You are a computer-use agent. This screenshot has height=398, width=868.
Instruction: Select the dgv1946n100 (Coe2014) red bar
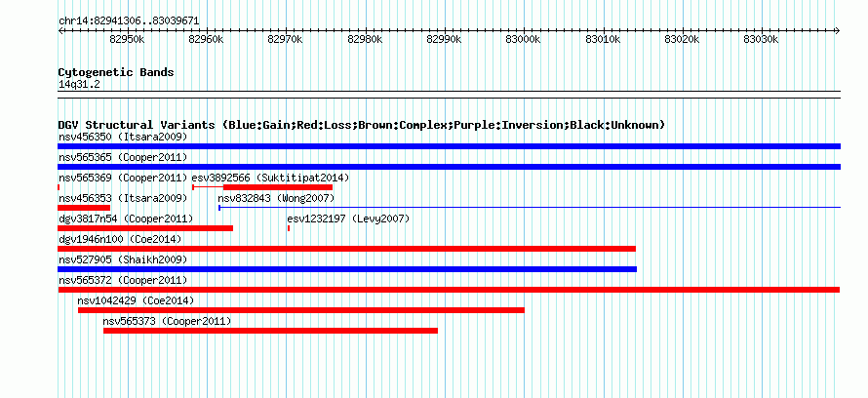tap(346, 249)
